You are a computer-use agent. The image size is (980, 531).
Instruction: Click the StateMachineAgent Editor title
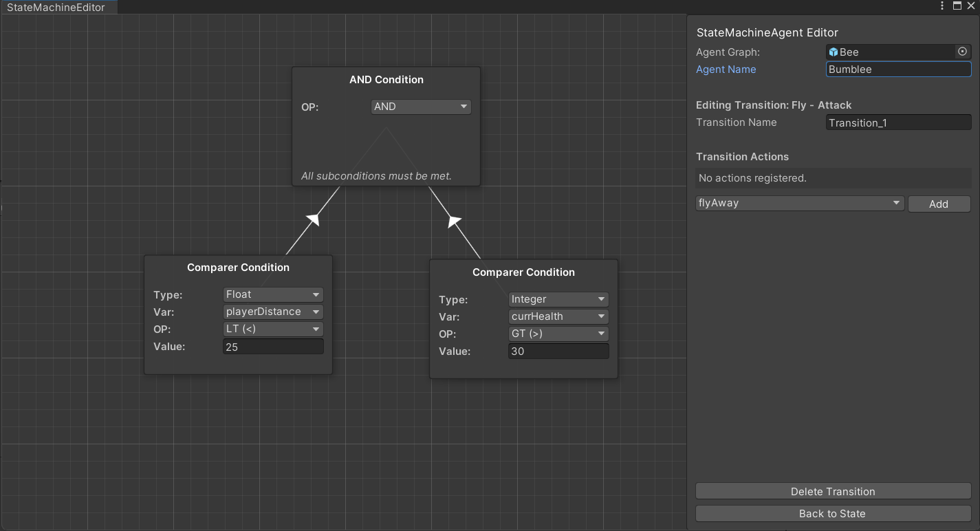click(767, 32)
